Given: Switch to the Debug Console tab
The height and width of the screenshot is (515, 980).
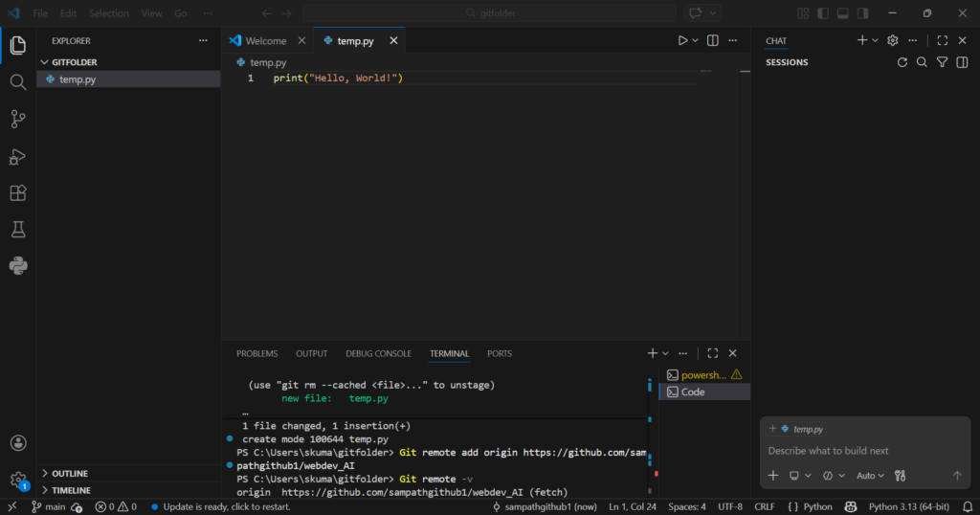Looking at the screenshot, I should [378, 353].
